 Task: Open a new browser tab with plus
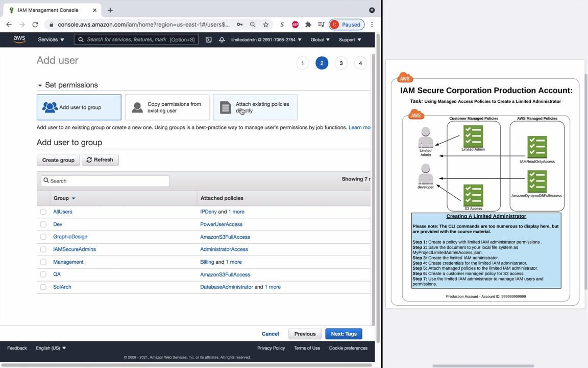coord(110,10)
